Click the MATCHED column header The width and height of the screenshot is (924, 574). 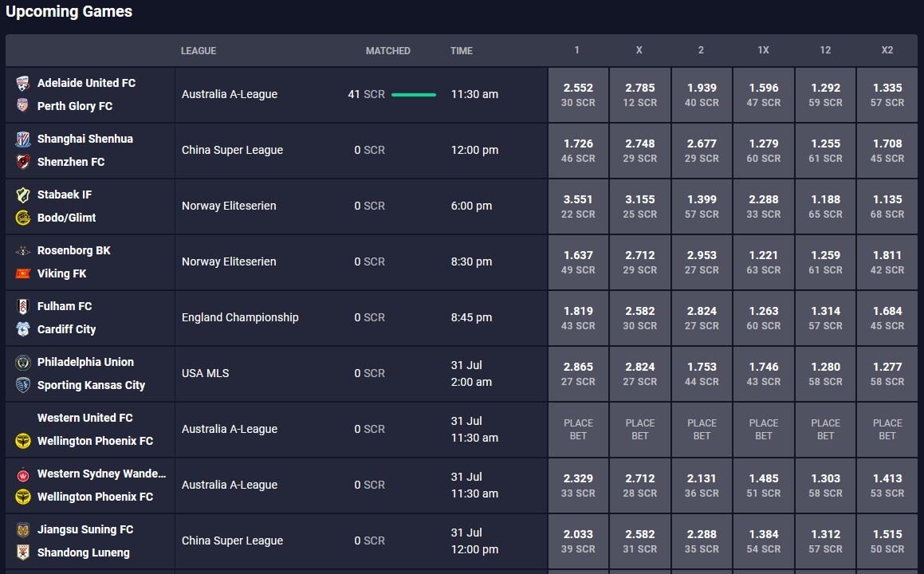click(387, 51)
